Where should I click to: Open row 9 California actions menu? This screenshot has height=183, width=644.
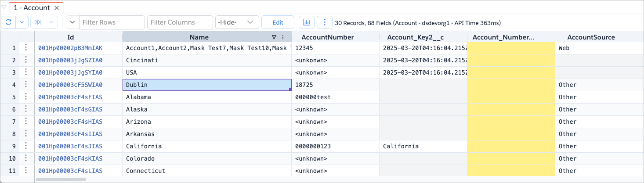pos(26,146)
